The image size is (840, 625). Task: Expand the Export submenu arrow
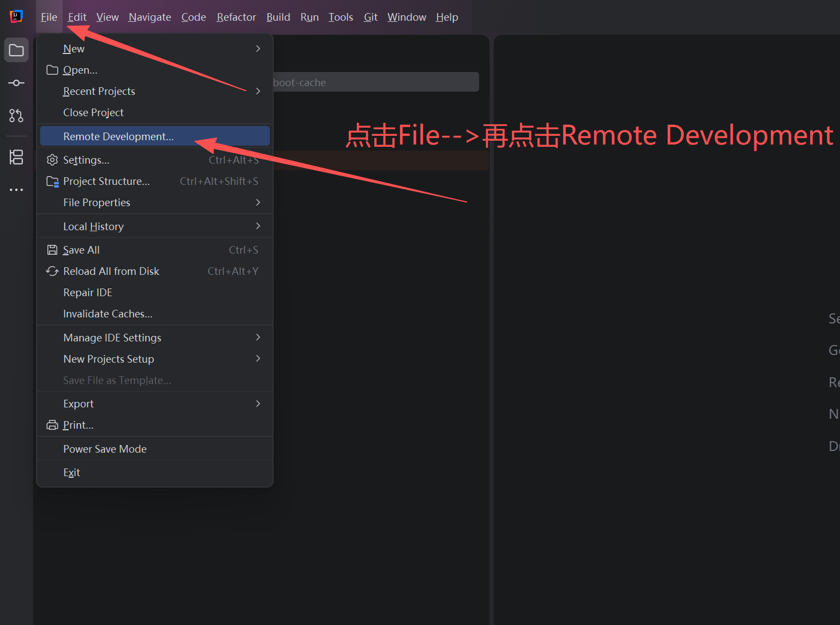(x=258, y=404)
